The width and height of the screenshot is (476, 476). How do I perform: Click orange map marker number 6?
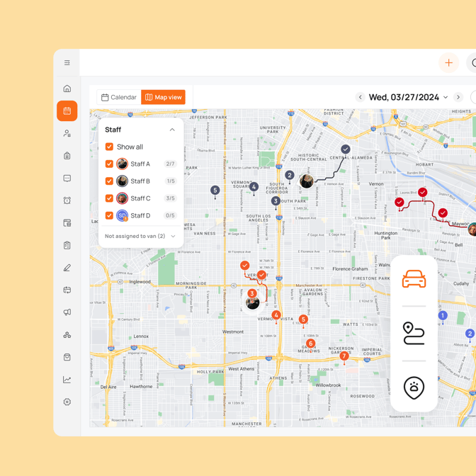310,344
